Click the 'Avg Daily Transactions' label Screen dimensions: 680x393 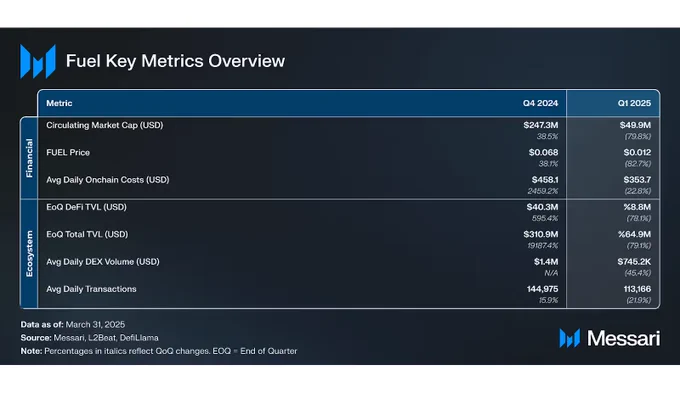[x=91, y=289]
